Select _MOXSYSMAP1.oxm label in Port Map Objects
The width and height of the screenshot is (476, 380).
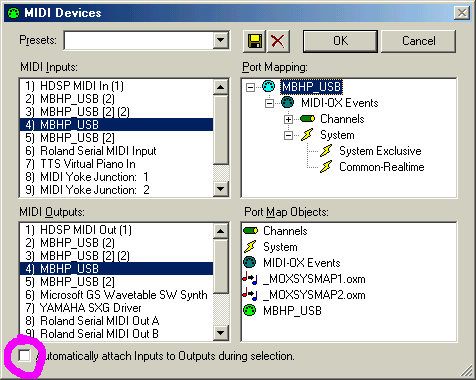click(314, 279)
